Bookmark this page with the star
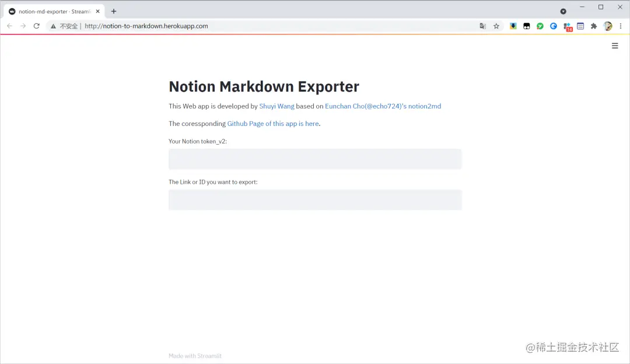Viewport: 630px width, 364px height. click(496, 26)
